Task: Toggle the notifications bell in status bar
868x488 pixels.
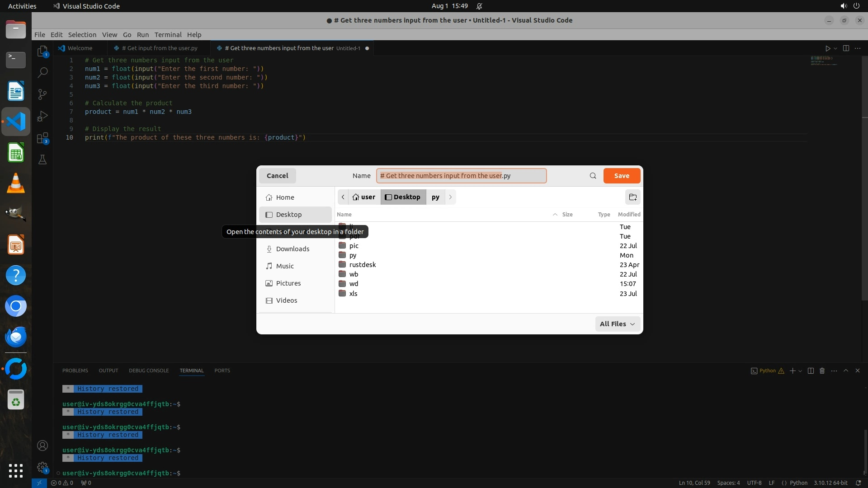Action: tap(858, 483)
